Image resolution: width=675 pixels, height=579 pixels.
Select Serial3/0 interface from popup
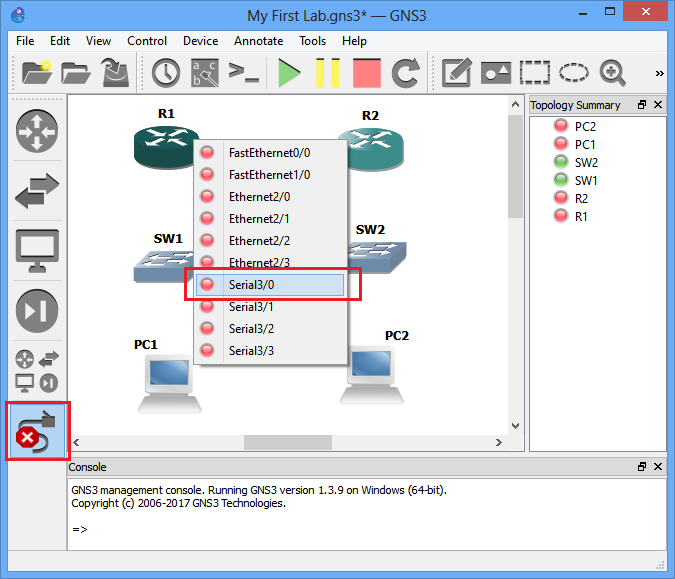270,285
